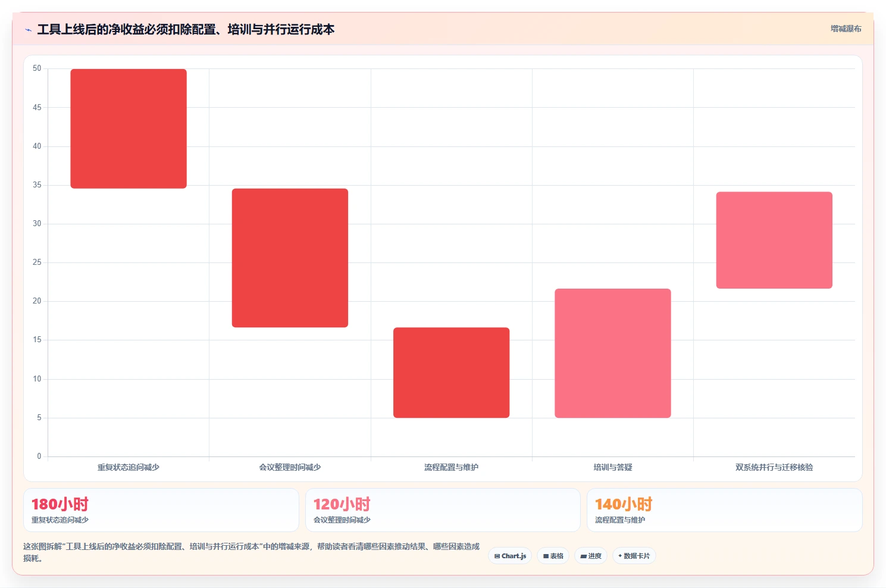This screenshot has width=886, height=588.
Task: Select the 表格 chip
Action: pyautogui.click(x=553, y=556)
